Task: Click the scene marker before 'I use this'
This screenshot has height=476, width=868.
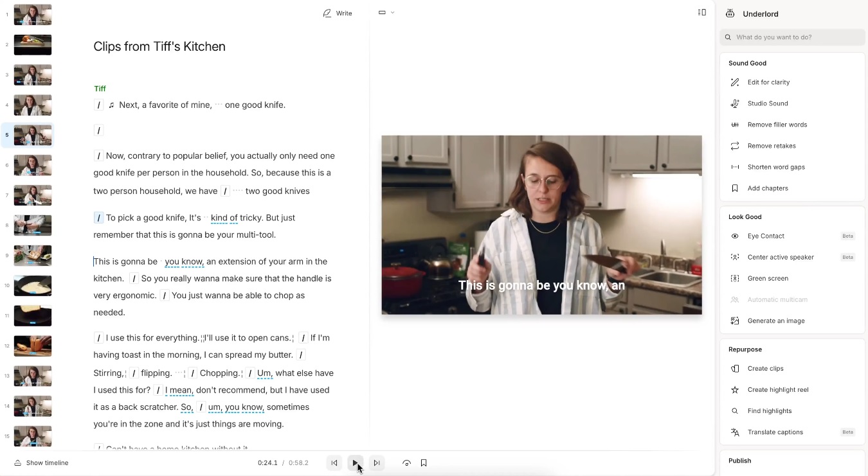Action: [x=98, y=338]
